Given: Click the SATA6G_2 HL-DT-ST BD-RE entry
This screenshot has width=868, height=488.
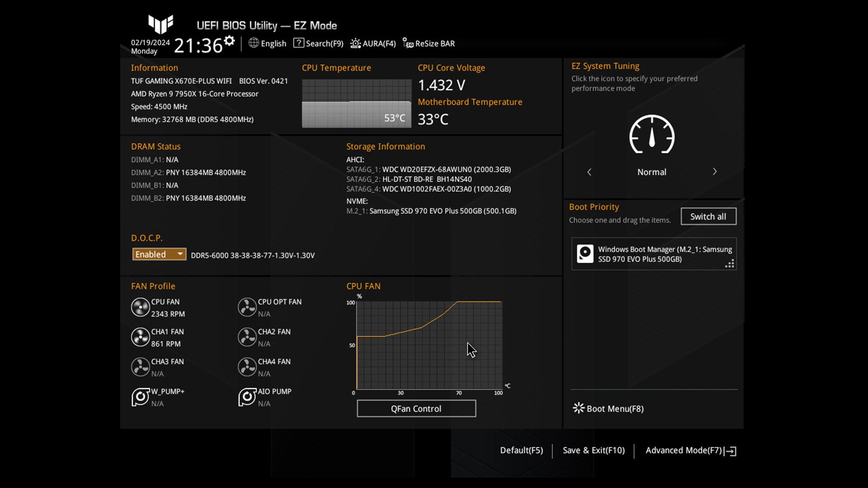Looking at the screenshot, I should coord(409,179).
